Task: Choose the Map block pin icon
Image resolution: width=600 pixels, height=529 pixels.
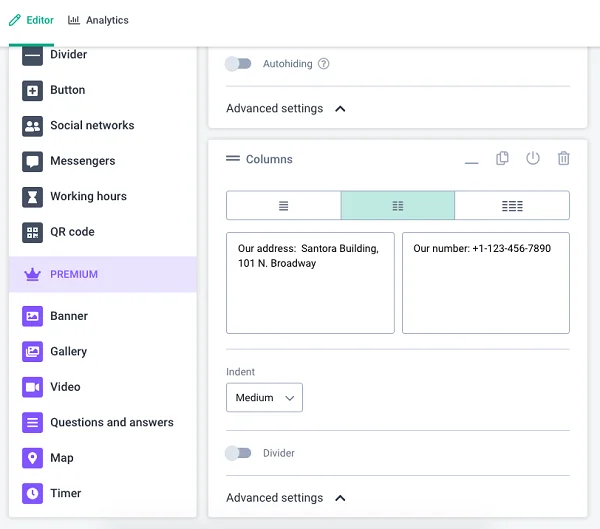Action: 32,458
